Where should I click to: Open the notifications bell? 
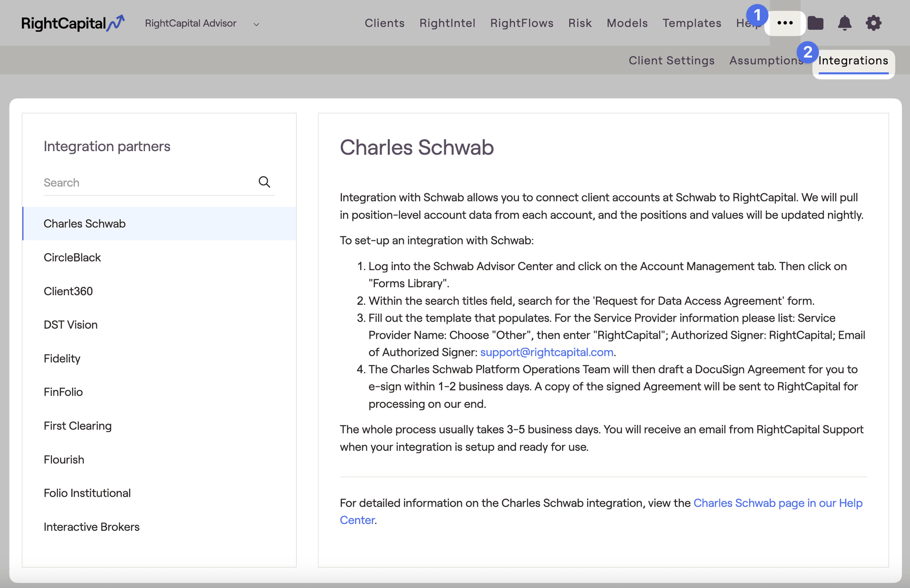pyautogui.click(x=845, y=23)
